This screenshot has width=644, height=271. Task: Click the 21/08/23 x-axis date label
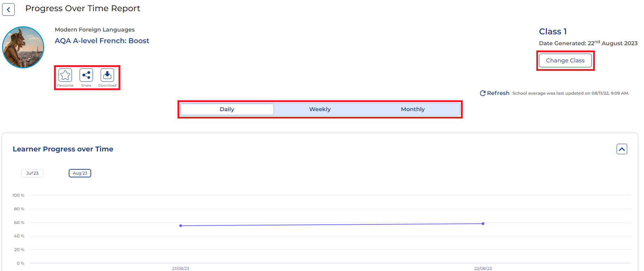(181, 268)
